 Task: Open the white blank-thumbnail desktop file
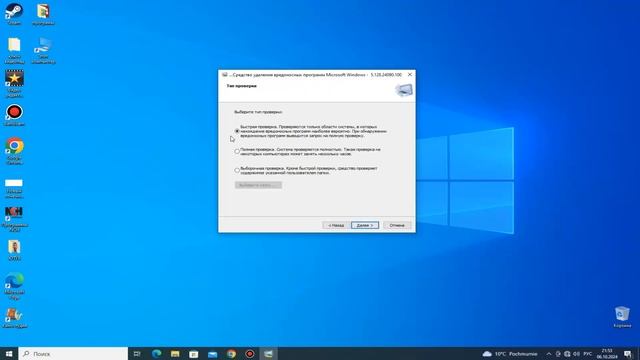(14, 188)
